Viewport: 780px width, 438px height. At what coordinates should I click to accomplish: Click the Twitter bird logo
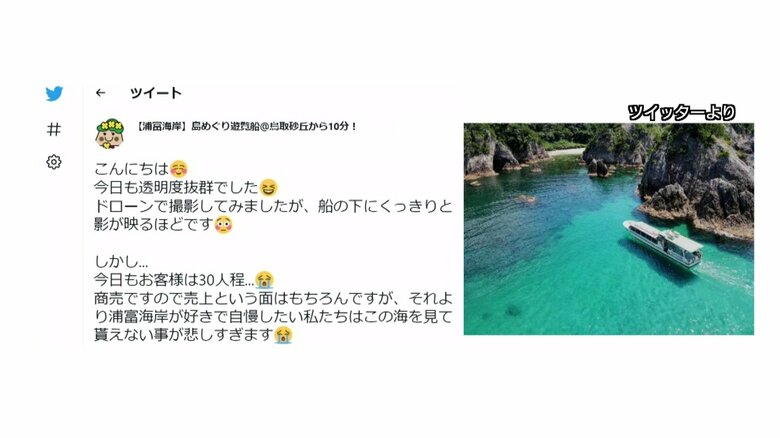click(54, 94)
